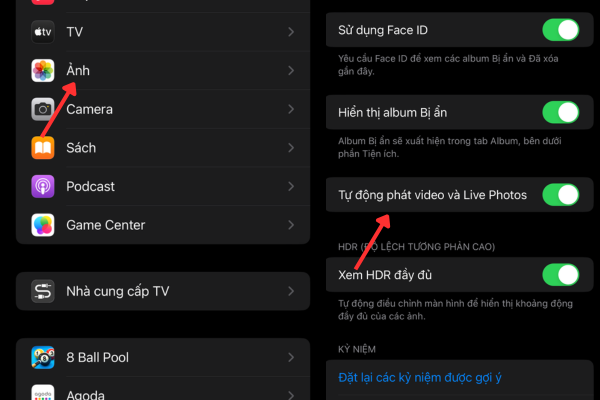Disable the Sử dụng Face ID switch
The width and height of the screenshot is (600, 400).
click(x=560, y=29)
